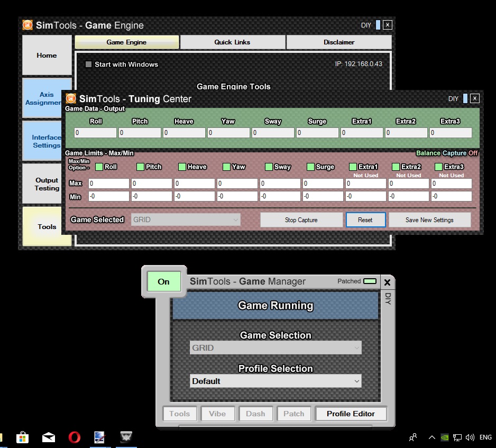496x448 pixels.
Task: Click the Heave Game Data output field
Action: pos(184,133)
